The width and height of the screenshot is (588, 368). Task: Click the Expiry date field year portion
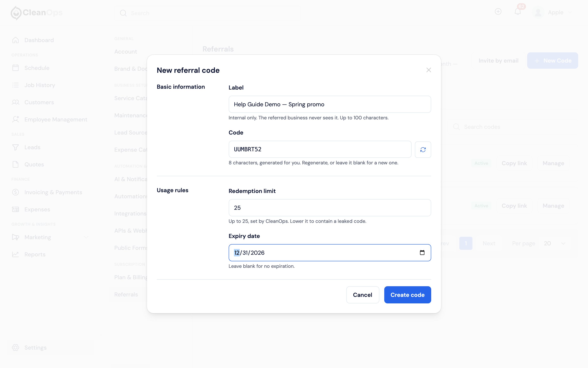[x=257, y=253]
